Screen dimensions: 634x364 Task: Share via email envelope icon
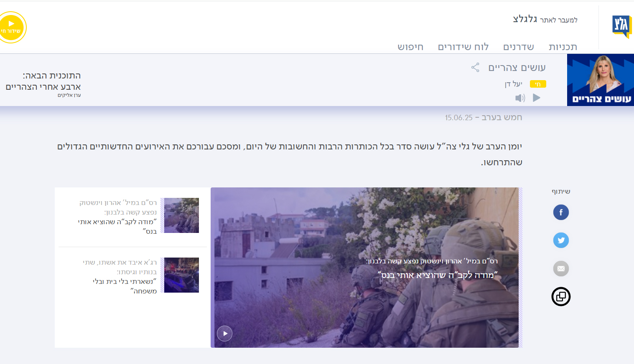pos(561,268)
